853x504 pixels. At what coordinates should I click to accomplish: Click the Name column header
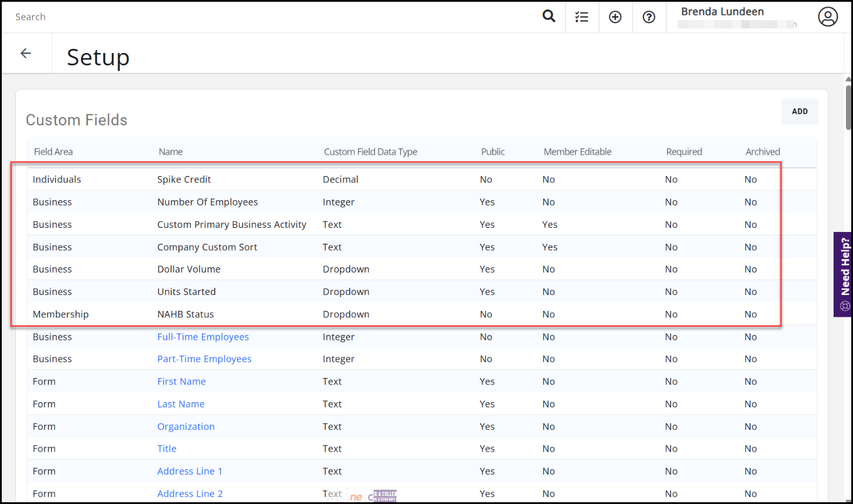coord(170,152)
